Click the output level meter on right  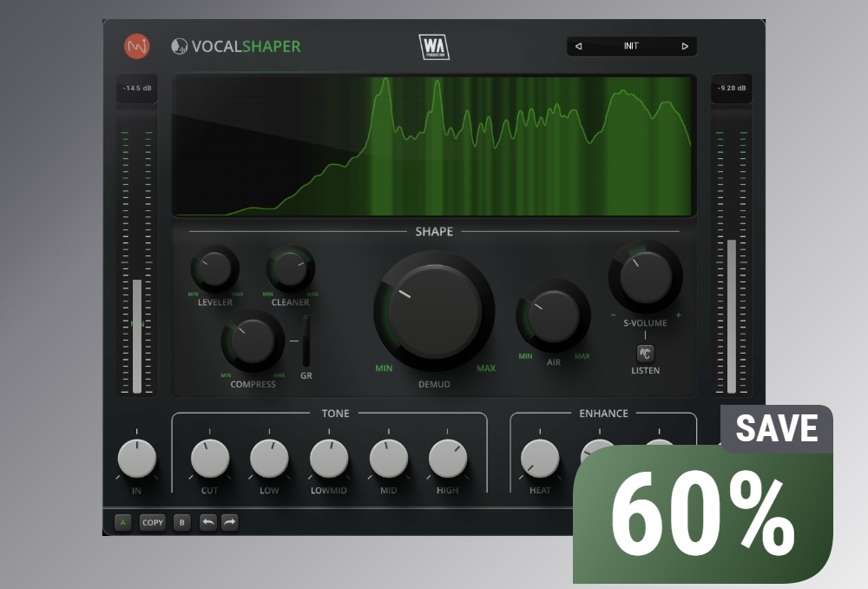(x=731, y=261)
